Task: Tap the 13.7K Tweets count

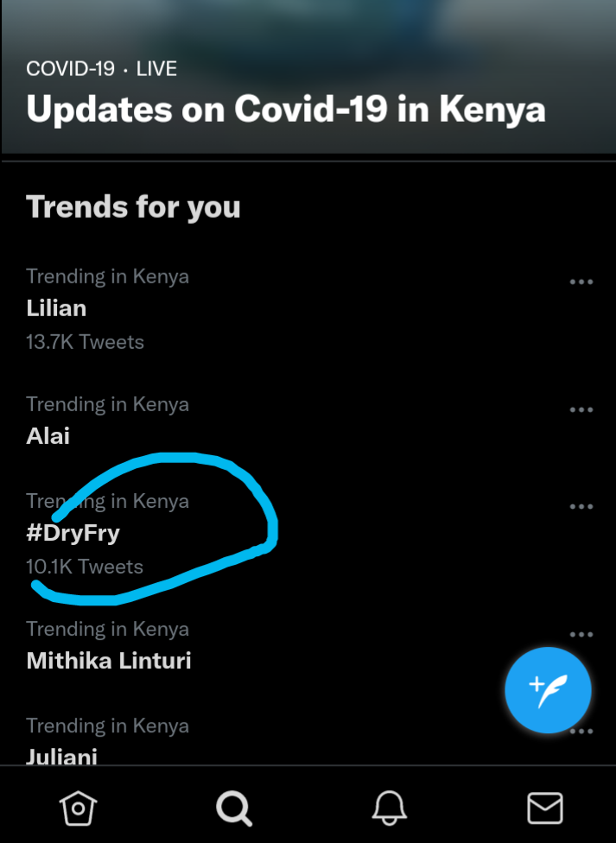Action: (86, 342)
